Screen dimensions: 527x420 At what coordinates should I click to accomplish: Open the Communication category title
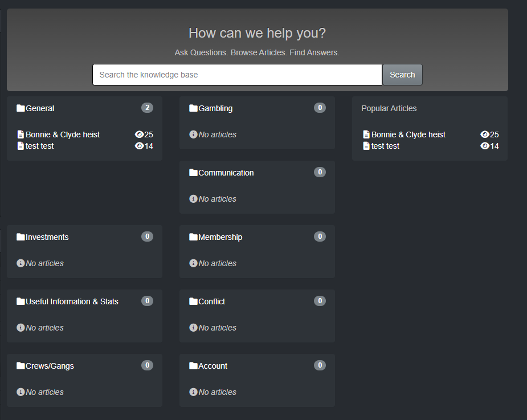point(226,173)
